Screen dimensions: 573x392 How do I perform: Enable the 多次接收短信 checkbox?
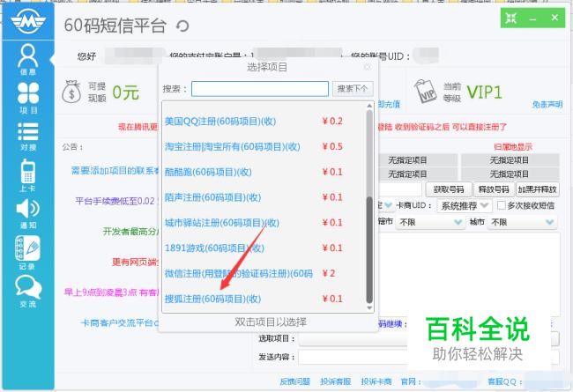[502, 205]
